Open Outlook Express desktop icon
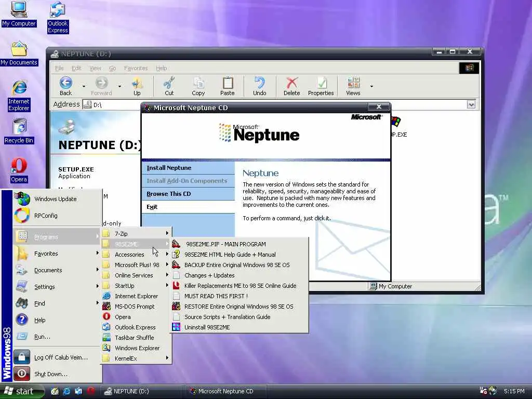Image resolution: width=532 pixels, height=399 pixels. click(57, 18)
